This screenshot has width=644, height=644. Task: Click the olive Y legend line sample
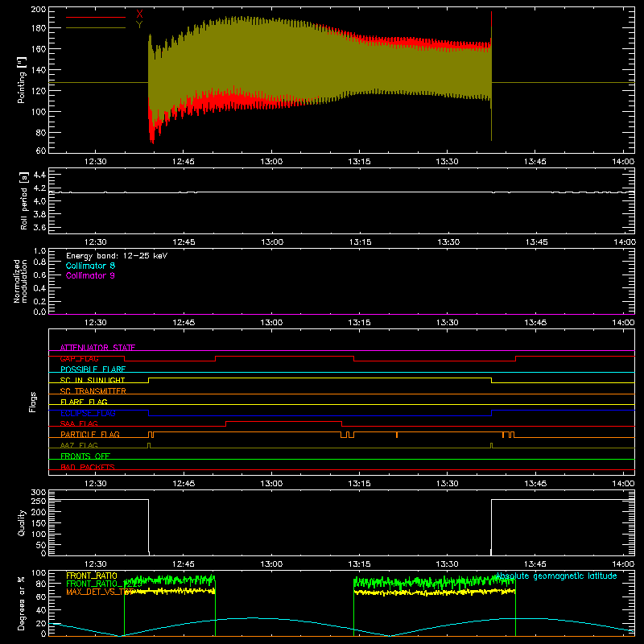tap(96, 28)
